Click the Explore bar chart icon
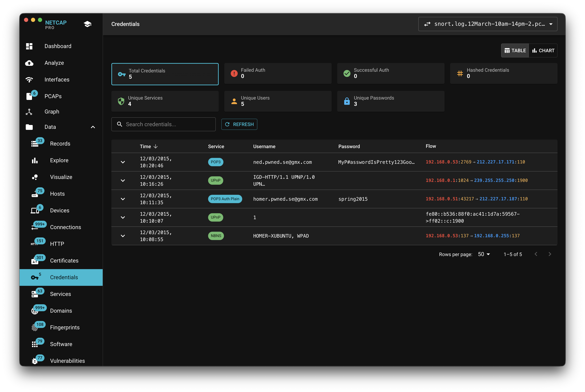585x392 pixels. [x=35, y=160]
